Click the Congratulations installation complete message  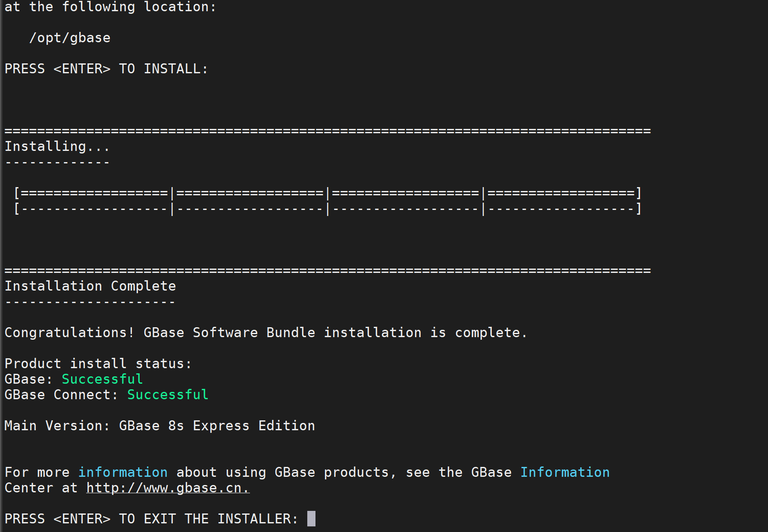(266, 333)
